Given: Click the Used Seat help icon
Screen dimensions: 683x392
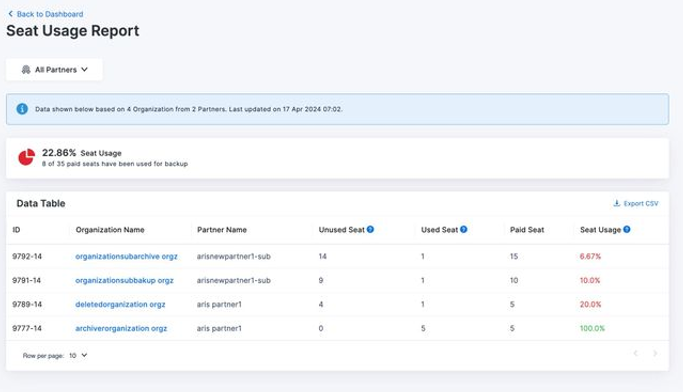Looking at the screenshot, I should click(463, 230).
